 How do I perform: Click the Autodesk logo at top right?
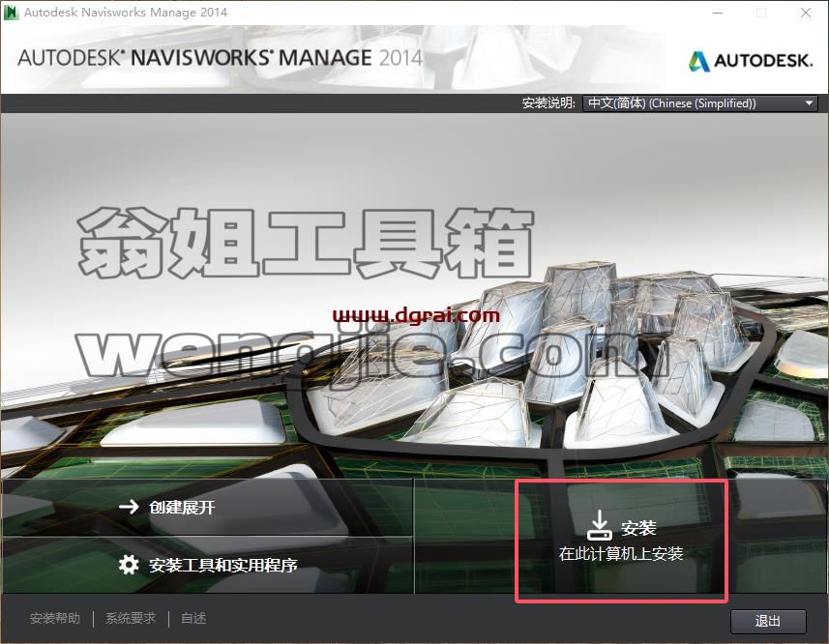(x=751, y=61)
